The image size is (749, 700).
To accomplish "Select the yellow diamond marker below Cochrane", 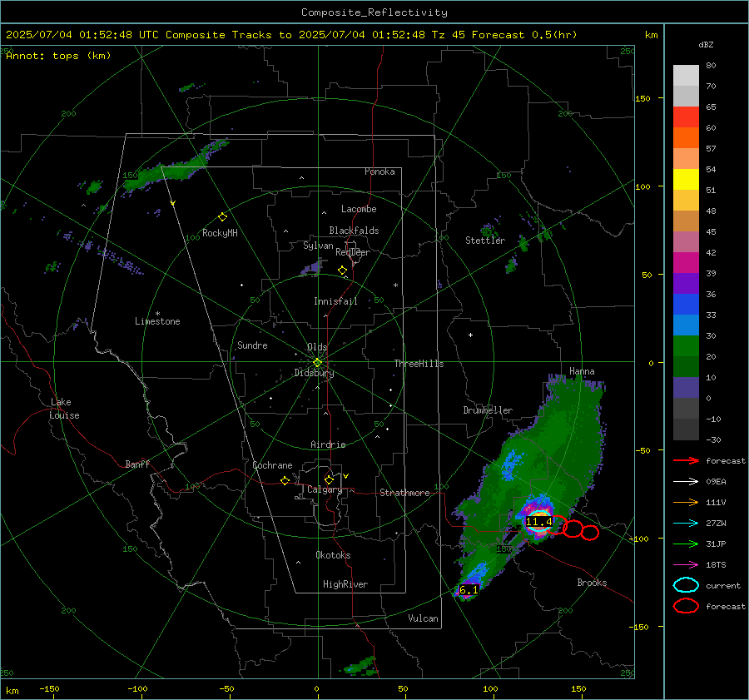I will [x=285, y=480].
